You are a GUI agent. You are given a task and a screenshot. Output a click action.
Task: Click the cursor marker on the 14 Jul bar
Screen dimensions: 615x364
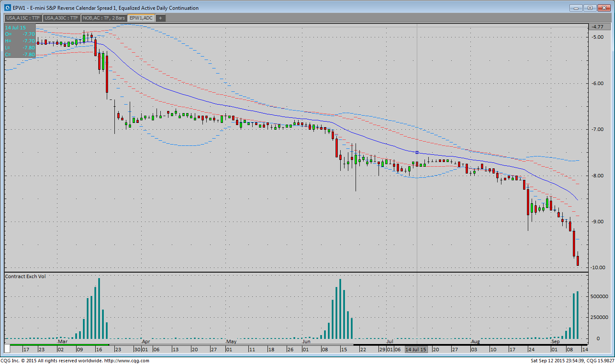click(417, 152)
